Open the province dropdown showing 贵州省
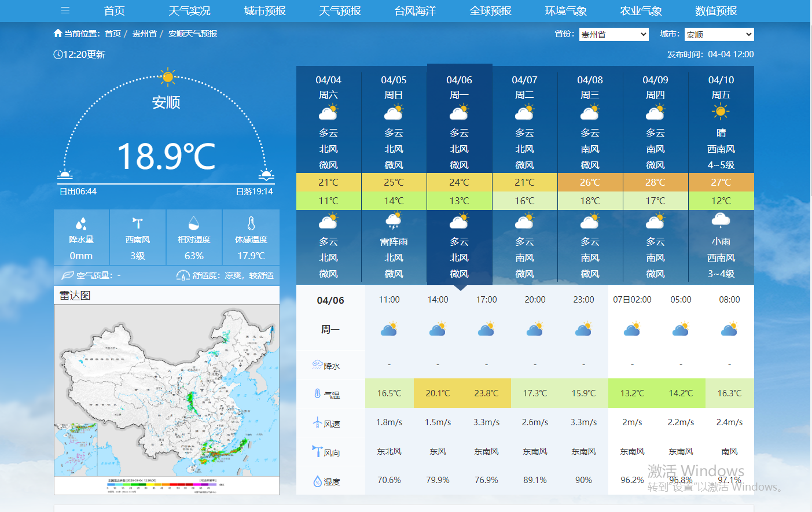 coord(613,35)
